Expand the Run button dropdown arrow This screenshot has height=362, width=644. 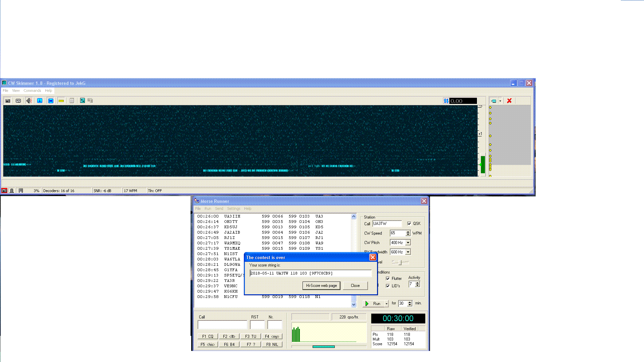pos(386,304)
